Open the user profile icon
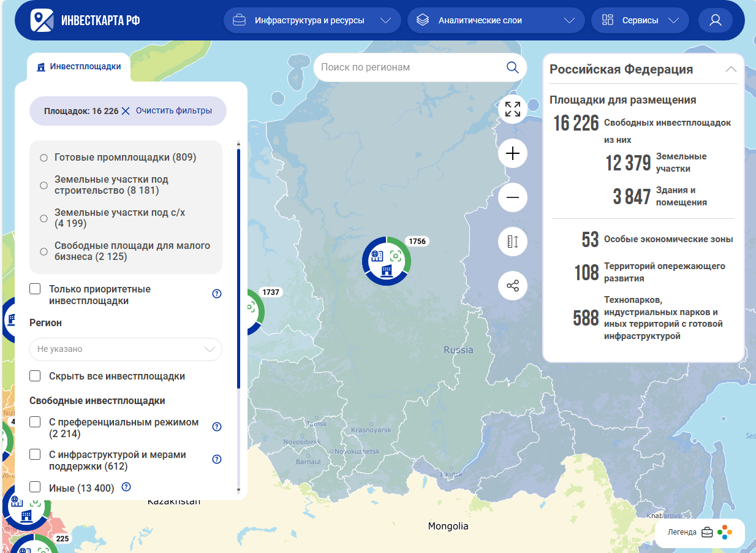This screenshot has width=756, height=553. pos(716,20)
